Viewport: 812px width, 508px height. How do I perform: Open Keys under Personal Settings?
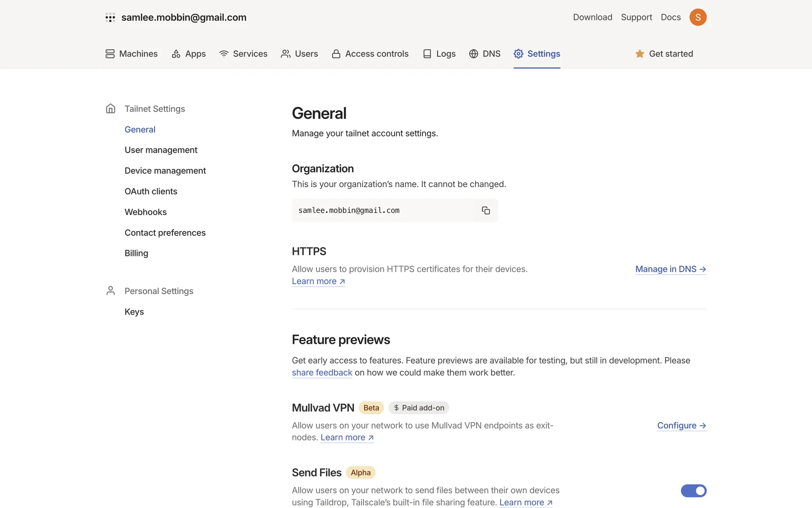click(x=134, y=312)
